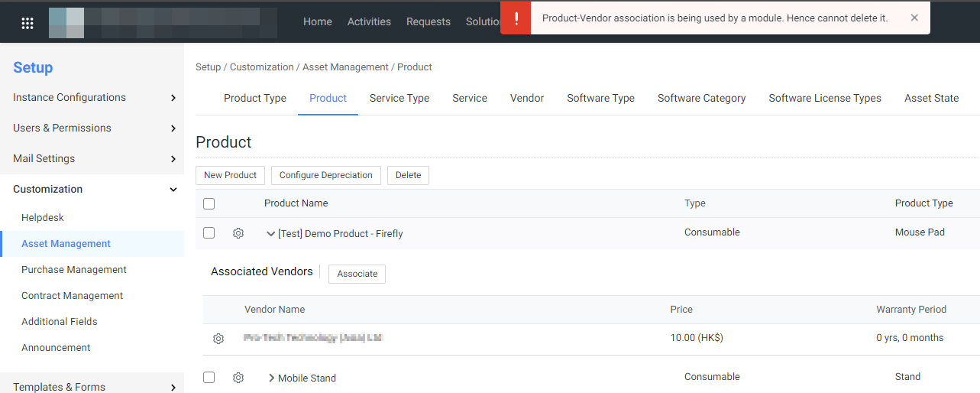Expand the Mobile Stand product row
The height and width of the screenshot is (393, 980).
pos(271,378)
